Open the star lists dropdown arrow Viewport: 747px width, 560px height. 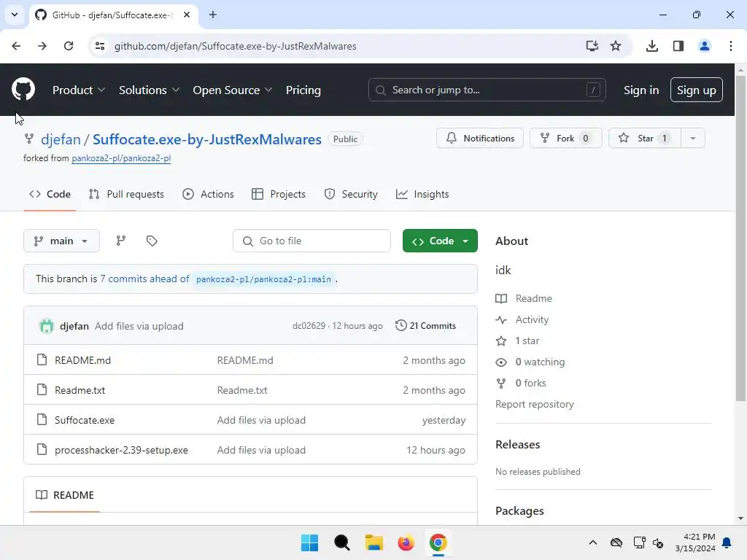693,138
